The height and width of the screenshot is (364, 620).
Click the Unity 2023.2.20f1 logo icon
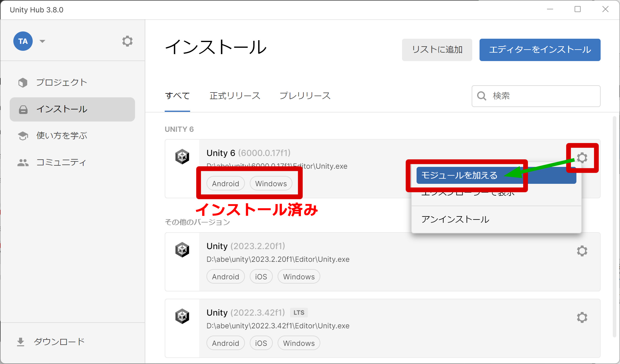click(182, 250)
